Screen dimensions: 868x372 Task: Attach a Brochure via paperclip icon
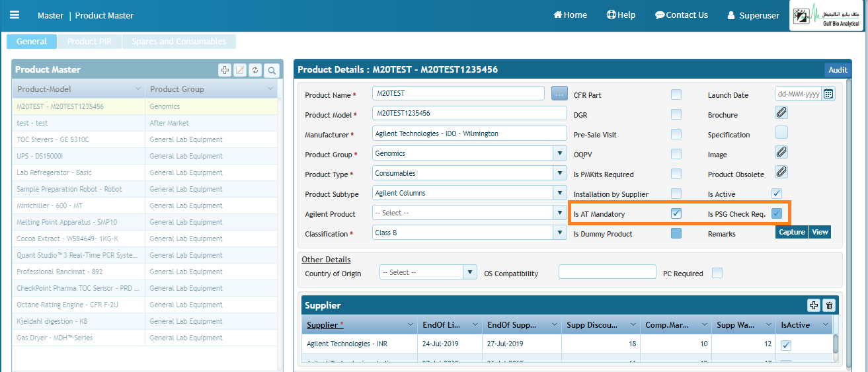(781, 113)
